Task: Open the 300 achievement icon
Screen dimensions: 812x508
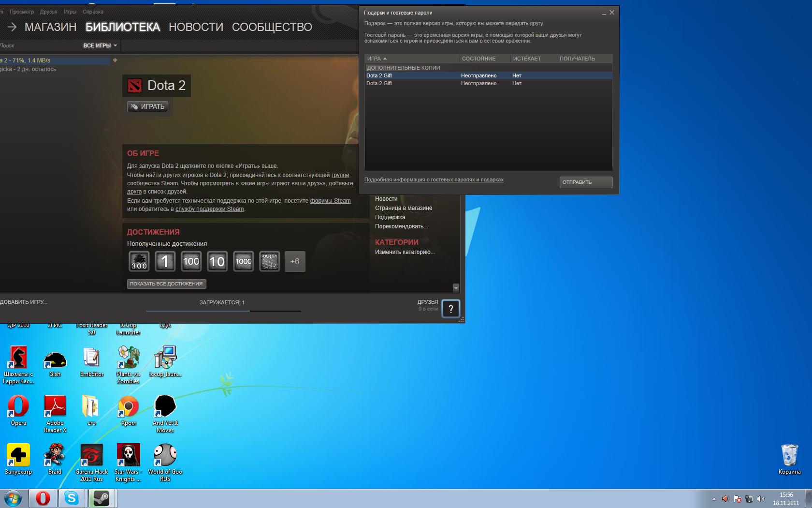Action: click(139, 261)
